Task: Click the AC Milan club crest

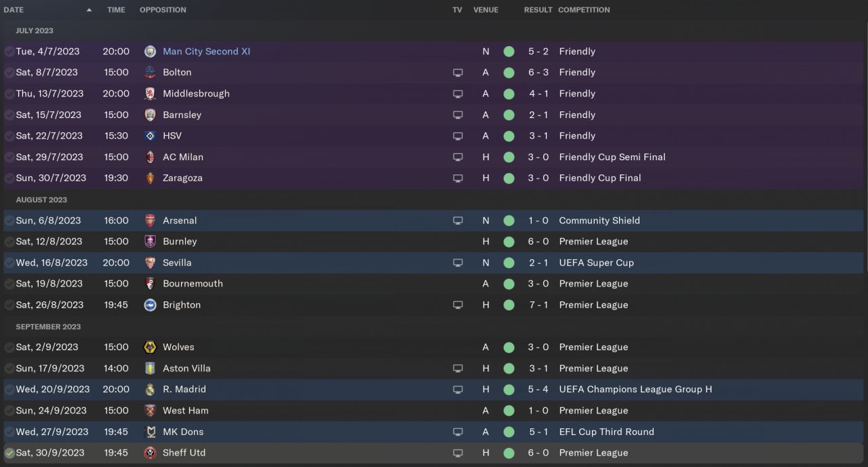Action: pos(150,157)
